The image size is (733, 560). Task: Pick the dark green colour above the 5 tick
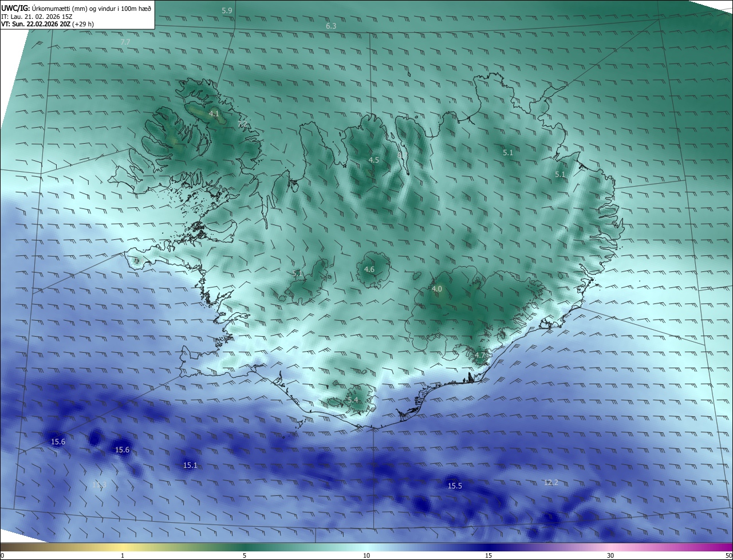[245, 547]
